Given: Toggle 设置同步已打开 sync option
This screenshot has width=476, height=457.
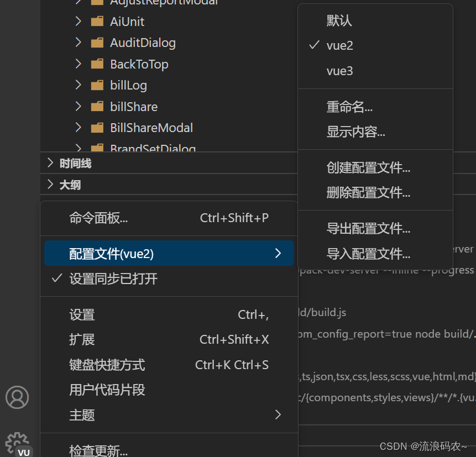Looking at the screenshot, I should (113, 279).
